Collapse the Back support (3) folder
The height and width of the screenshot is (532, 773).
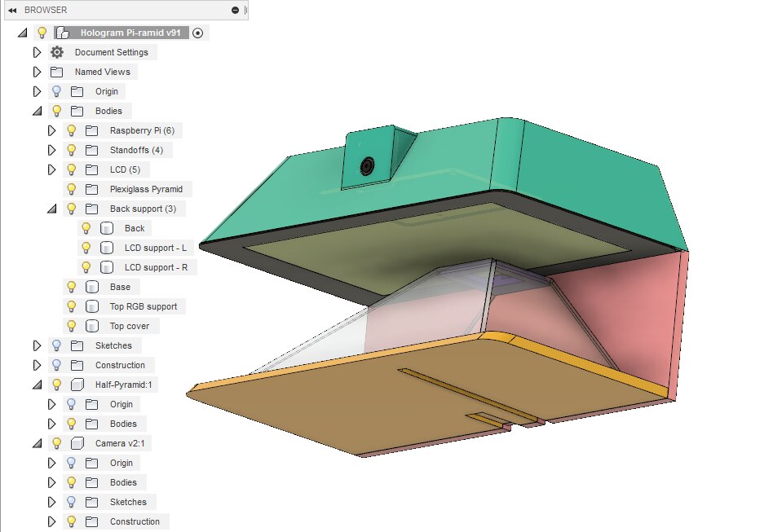[x=52, y=209]
